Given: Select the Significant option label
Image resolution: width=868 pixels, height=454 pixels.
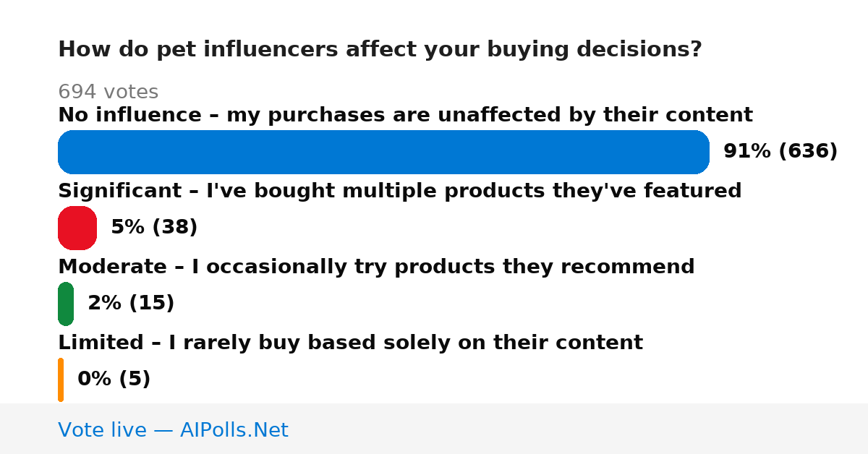Looking at the screenshot, I should pyautogui.click(x=400, y=191).
